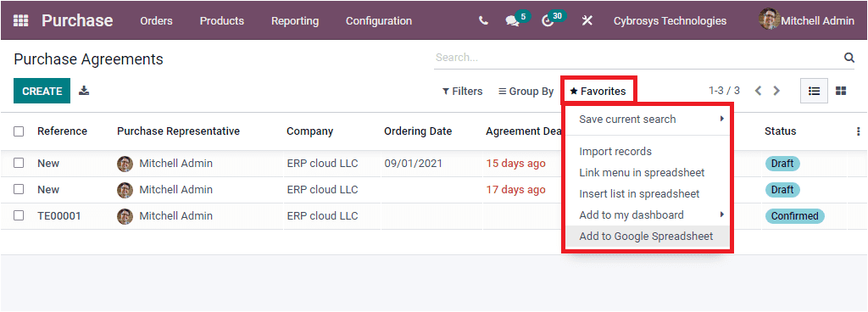Click the CREATE button
This screenshot has width=868, height=312.
(42, 91)
